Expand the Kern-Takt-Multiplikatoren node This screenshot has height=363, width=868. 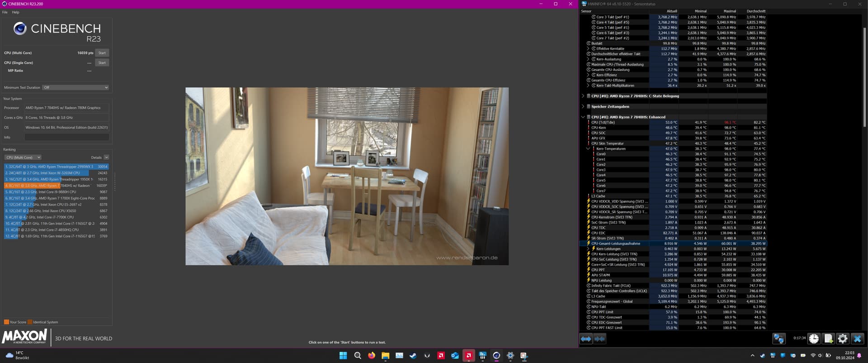point(588,85)
